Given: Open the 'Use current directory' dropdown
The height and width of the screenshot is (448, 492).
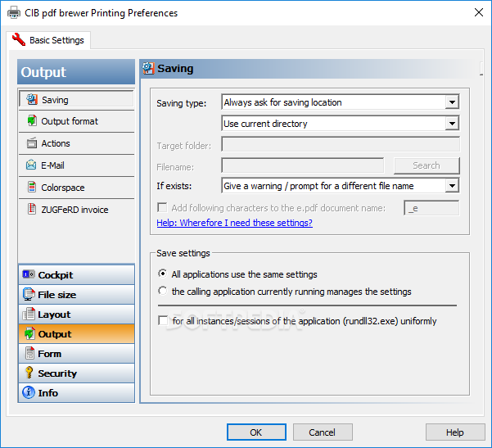Looking at the screenshot, I should pyautogui.click(x=452, y=124).
